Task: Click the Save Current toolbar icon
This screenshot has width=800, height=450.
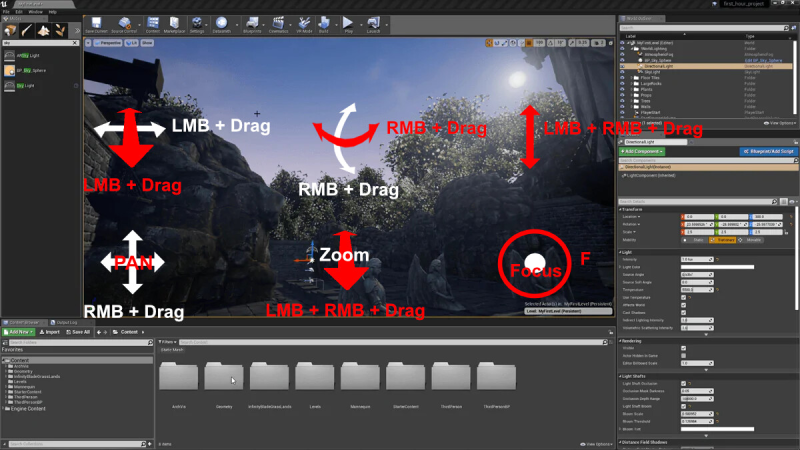Action: [96, 24]
